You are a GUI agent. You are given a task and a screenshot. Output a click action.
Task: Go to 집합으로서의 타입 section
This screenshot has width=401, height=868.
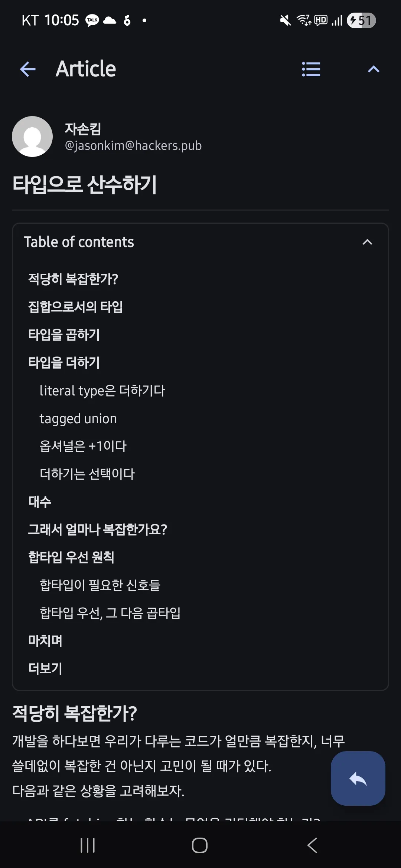click(75, 307)
